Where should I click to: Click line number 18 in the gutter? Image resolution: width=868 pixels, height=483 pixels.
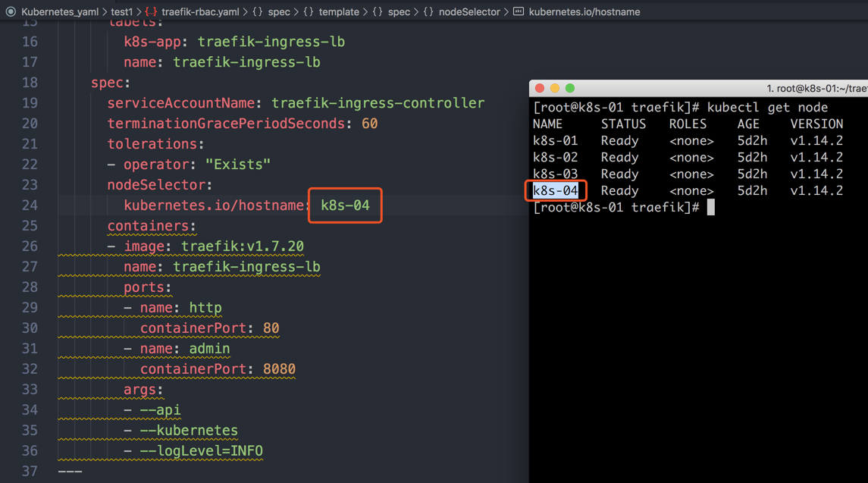(x=30, y=83)
